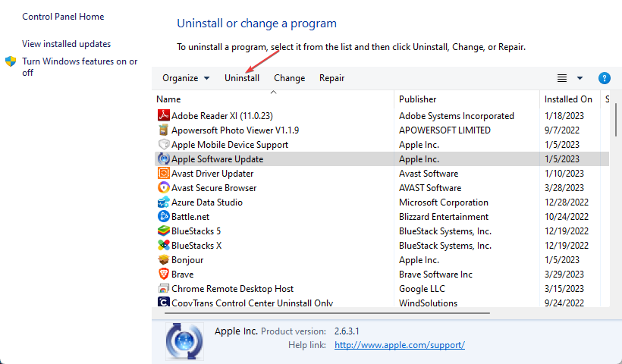
Task: Open the Apple support help link
Action: [x=399, y=345]
